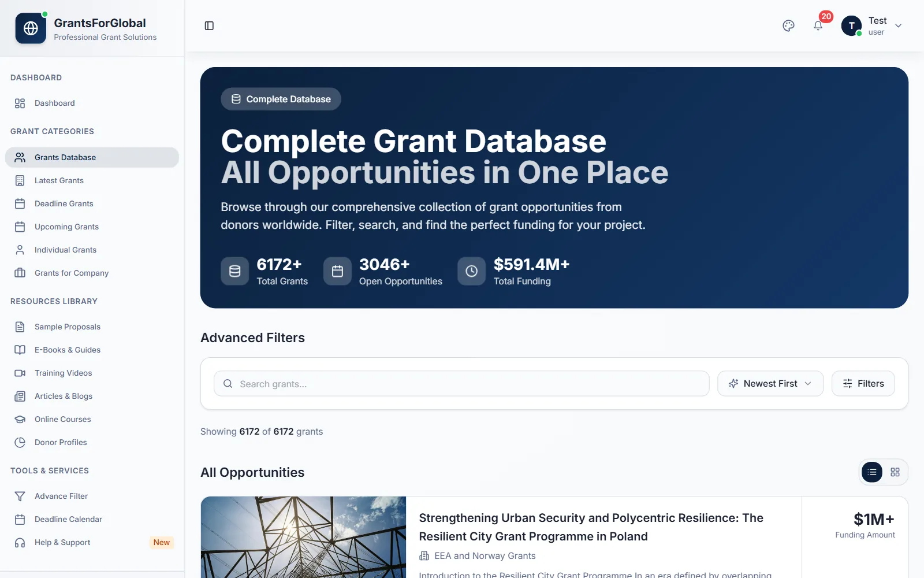This screenshot has width=924, height=578.
Task: Click the Showing 6172 of 6172 grants text
Action: click(x=262, y=432)
